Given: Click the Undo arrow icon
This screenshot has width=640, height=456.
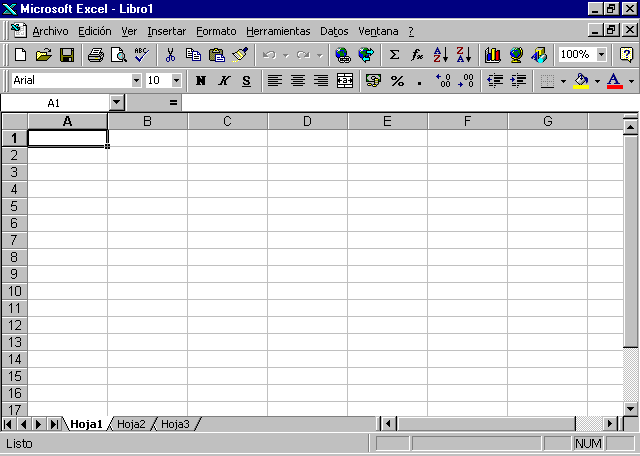Looking at the screenshot, I should coord(269,55).
